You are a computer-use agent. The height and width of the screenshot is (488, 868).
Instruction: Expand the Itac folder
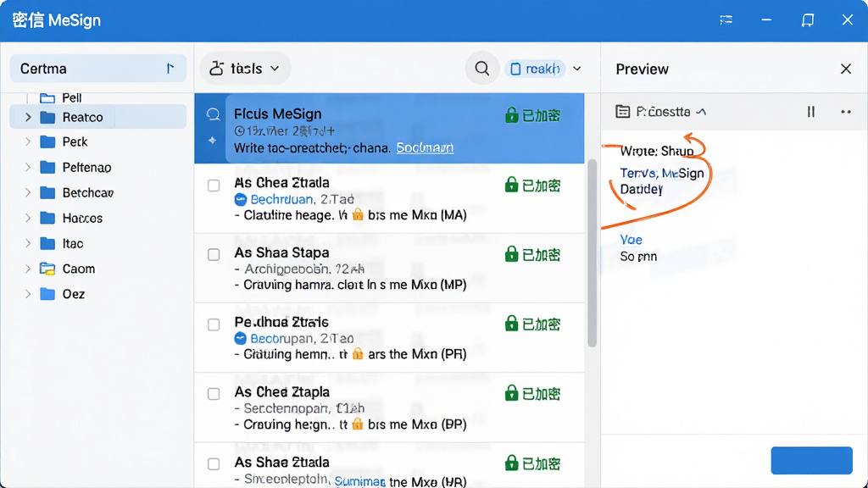tap(28, 243)
